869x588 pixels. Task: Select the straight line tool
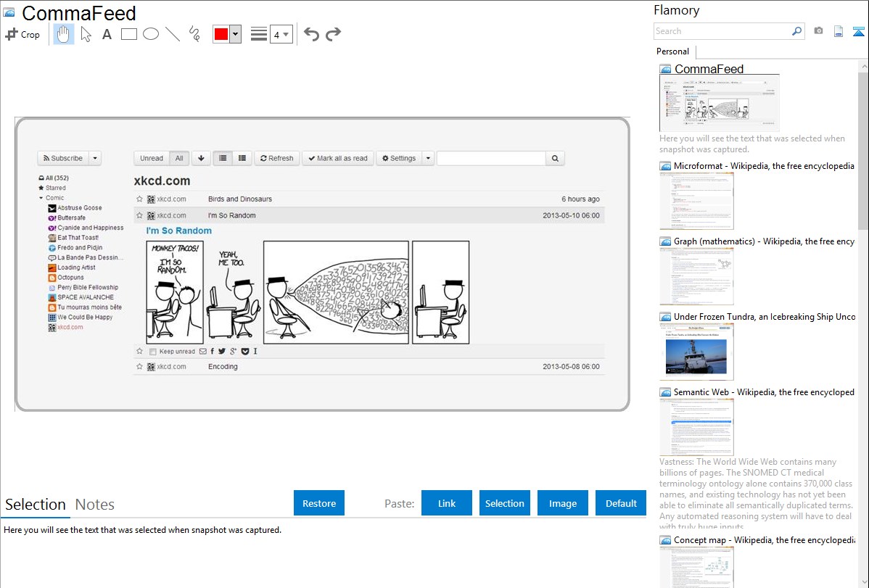[173, 34]
